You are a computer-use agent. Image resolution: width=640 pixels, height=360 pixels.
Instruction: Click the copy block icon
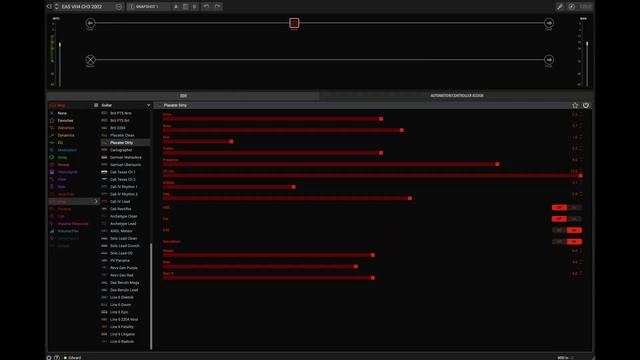(x=185, y=7)
